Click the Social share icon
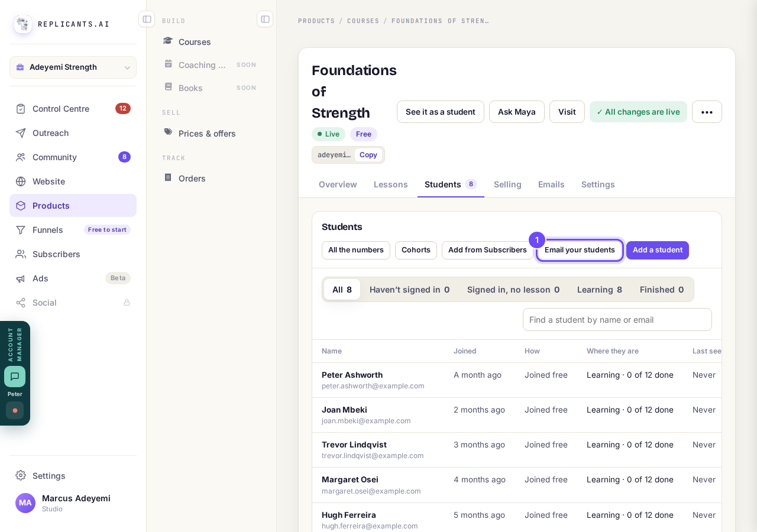The image size is (757, 532). 21,303
